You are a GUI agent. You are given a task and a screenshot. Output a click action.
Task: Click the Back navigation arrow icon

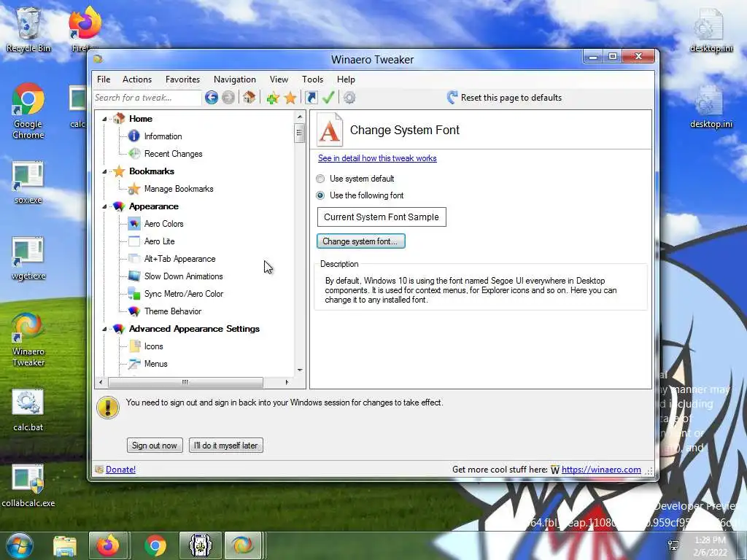(x=212, y=98)
